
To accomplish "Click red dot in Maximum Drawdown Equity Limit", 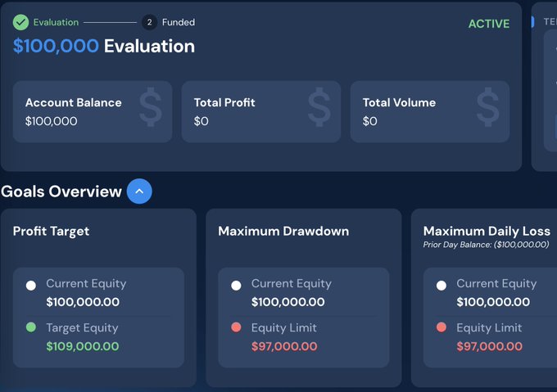I will tap(236, 327).
